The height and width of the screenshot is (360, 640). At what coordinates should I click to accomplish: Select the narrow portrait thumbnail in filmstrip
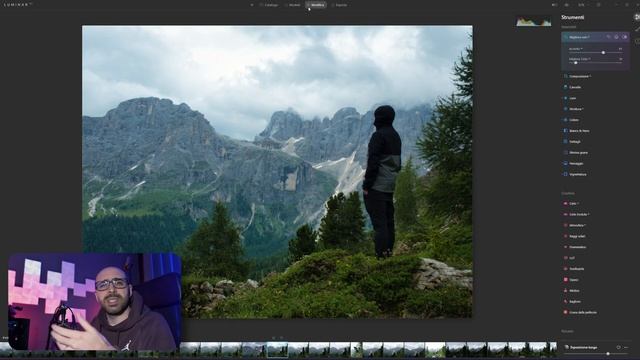(356, 350)
